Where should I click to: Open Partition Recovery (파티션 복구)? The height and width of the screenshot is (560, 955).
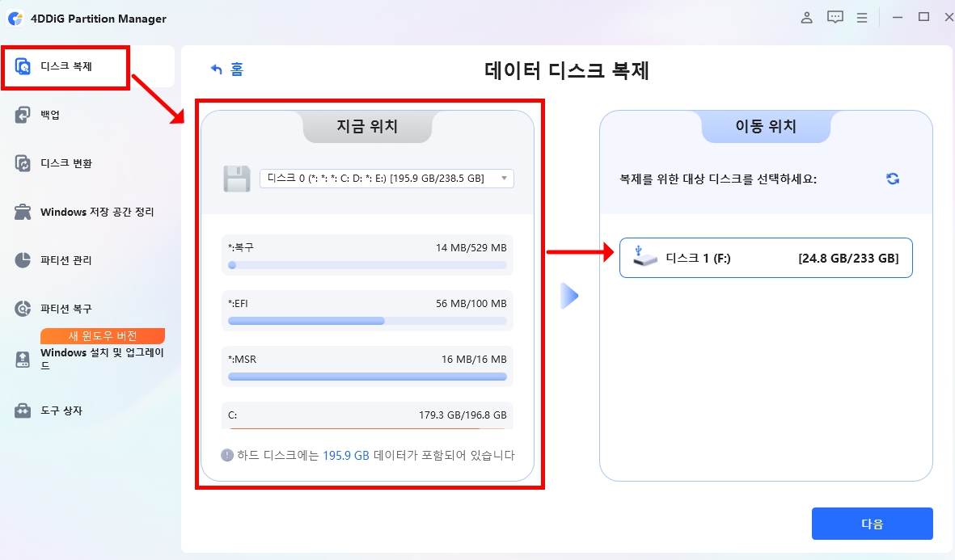[x=65, y=309]
